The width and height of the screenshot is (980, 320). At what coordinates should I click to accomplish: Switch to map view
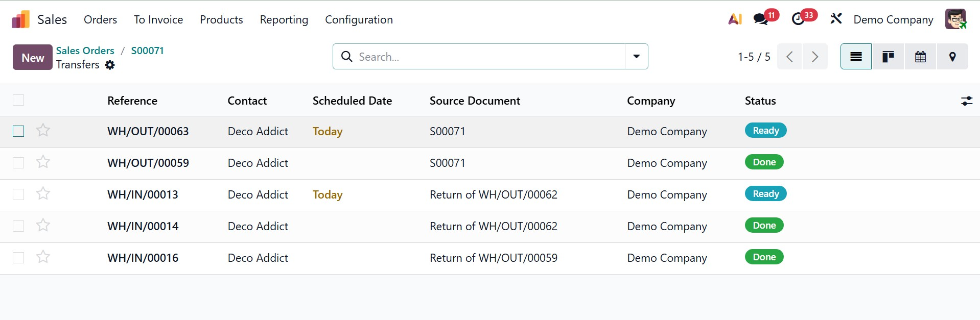coord(952,57)
